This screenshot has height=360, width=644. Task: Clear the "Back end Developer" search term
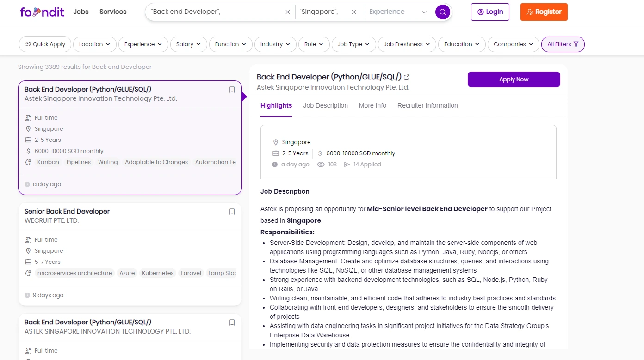(288, 12)
